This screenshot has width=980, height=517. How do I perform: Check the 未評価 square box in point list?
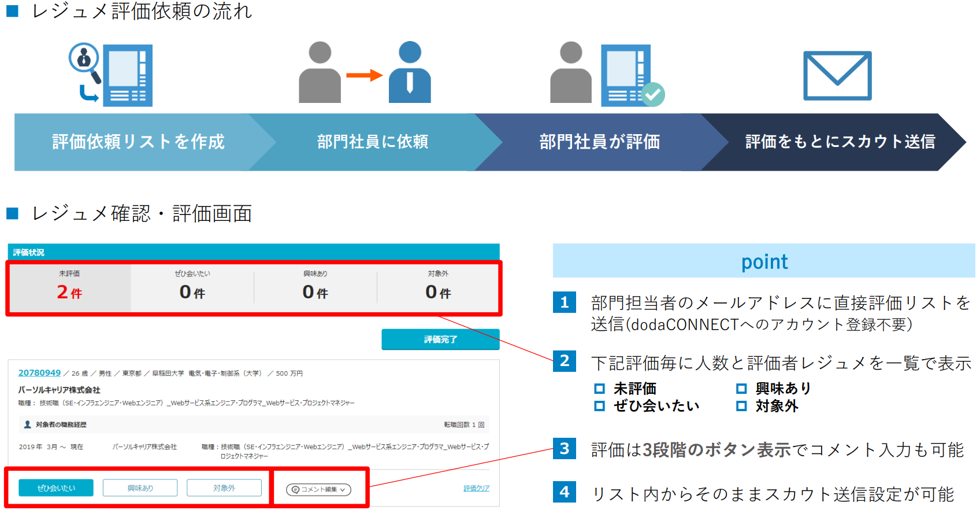point(600,389)
